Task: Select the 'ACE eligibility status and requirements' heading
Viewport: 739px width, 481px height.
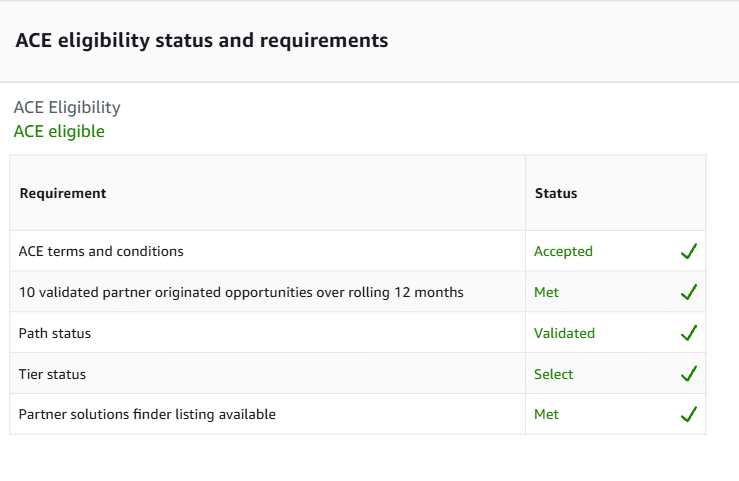Action: click(202, 41)
